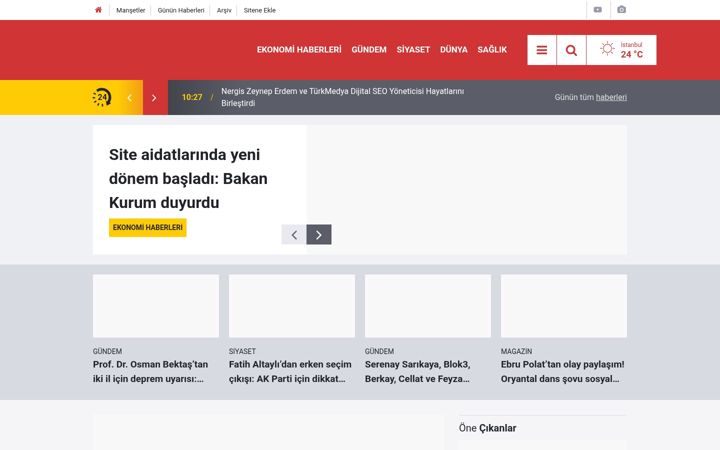Viewport: 720px width, 450px height.
Task: Select EKONOMİ HABERLERİ in main navigation
Action: click(299, 50)
